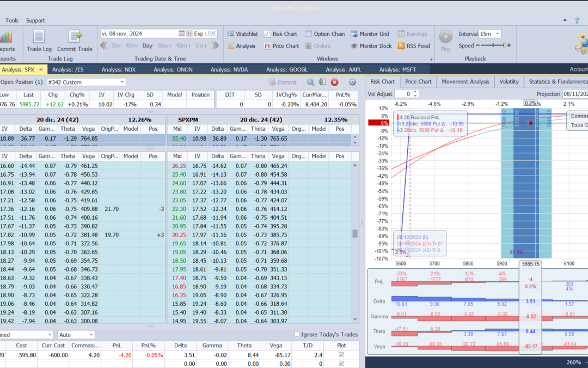Adjust the playback Speed slider

pyautogui.click(x=491, y=46)
